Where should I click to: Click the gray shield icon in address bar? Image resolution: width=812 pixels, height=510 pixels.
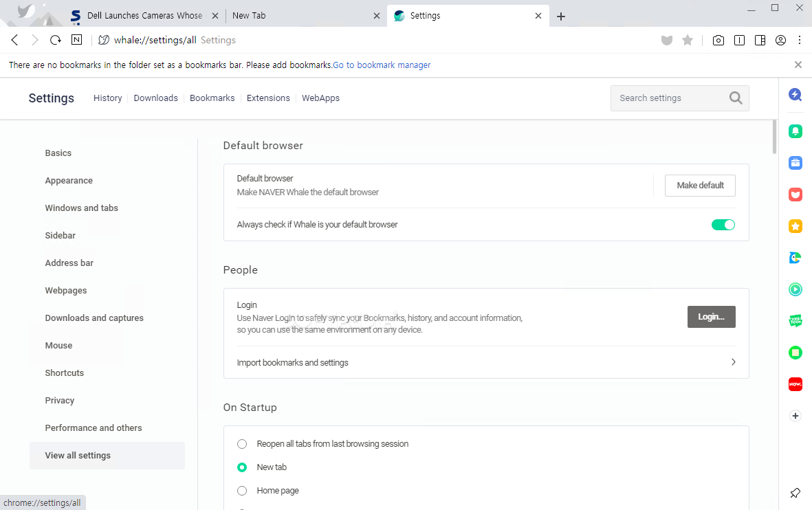coord(667,41)
